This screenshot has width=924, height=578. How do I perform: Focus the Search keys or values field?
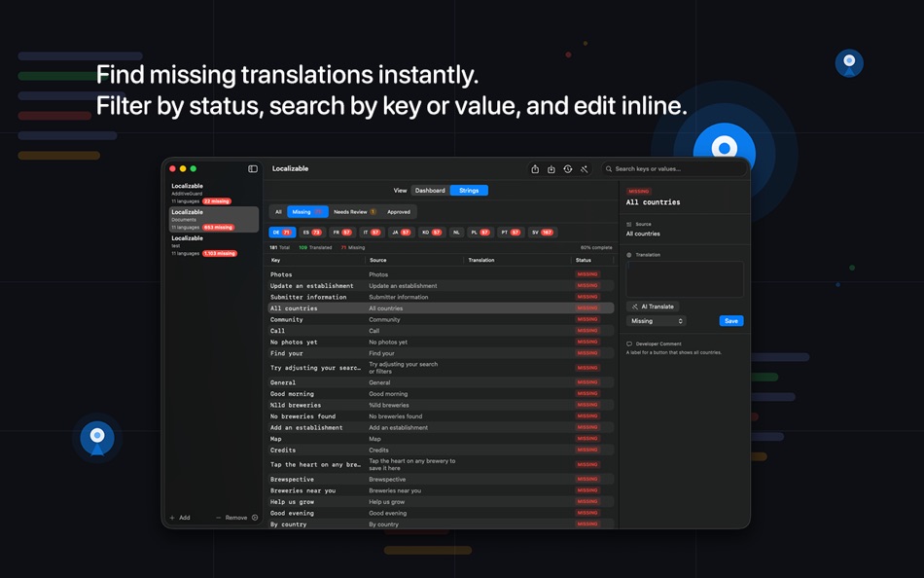pyautogui.click(x=674, y=169)
